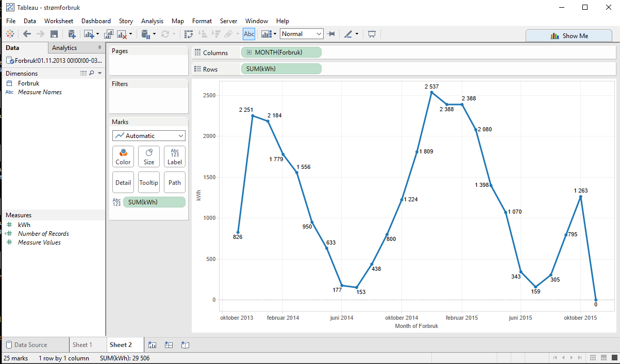The width and height of the screenshot is (620, 364).
Task: Click the New Data Source icon
Action: tap(72, 34)
